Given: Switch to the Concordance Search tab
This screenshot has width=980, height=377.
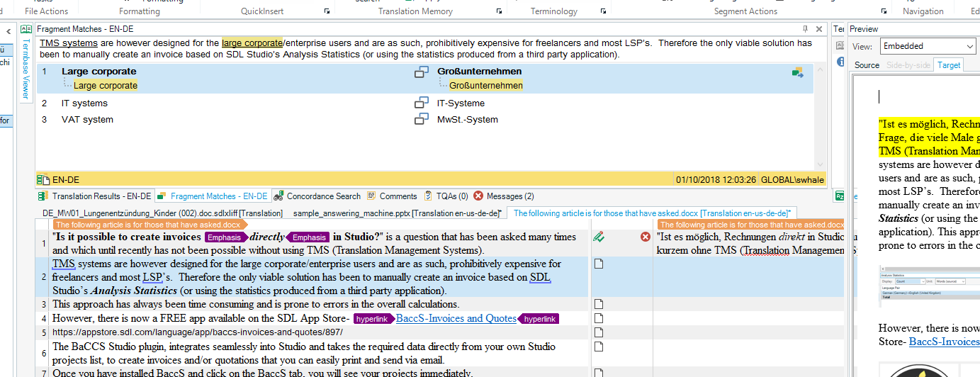Looking at the screenshot, I should (x=317, y=196).
